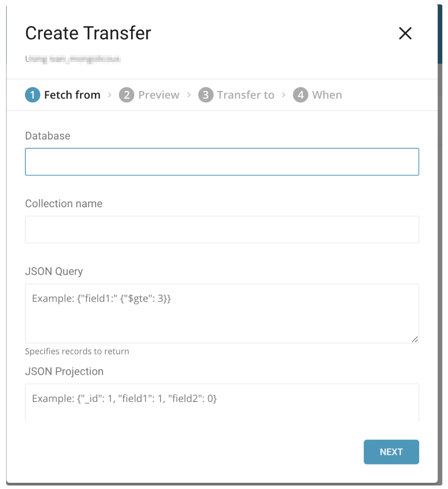Go to the Preview step label

coord(159,95)
